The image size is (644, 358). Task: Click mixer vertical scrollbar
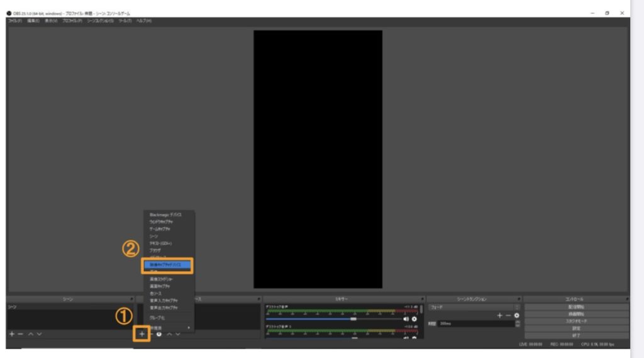421,310
